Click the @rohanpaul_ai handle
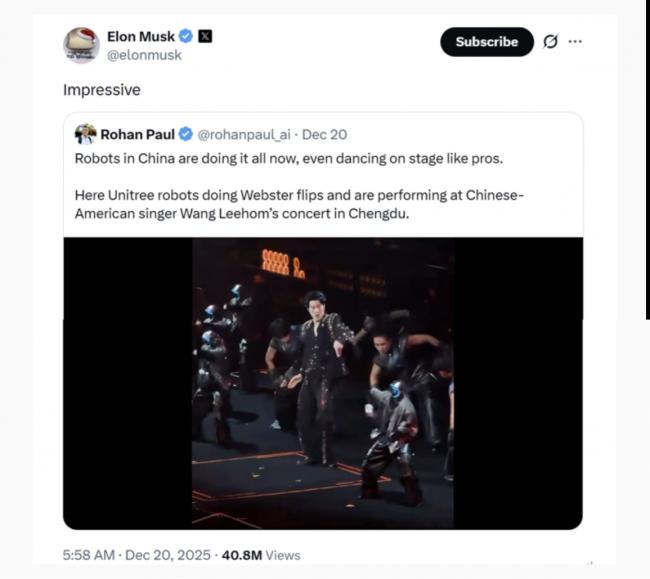Image resolution: width=650 pixels, height=579 pixels. point(244,134)
